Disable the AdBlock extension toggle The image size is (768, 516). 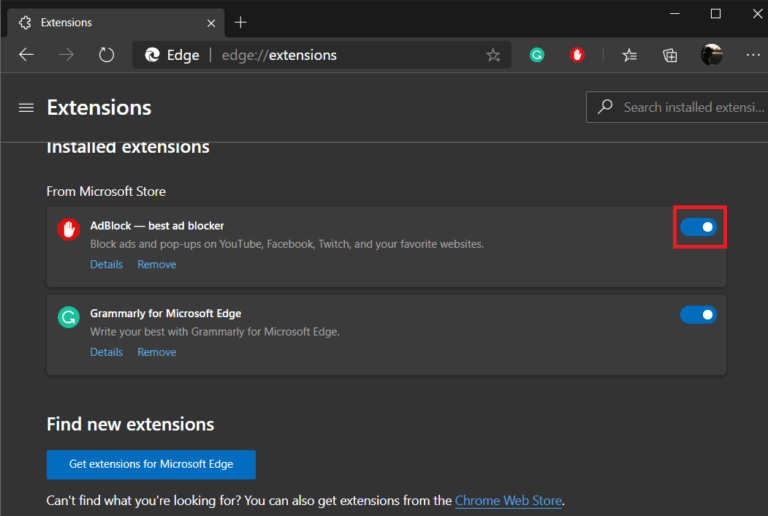699,227
